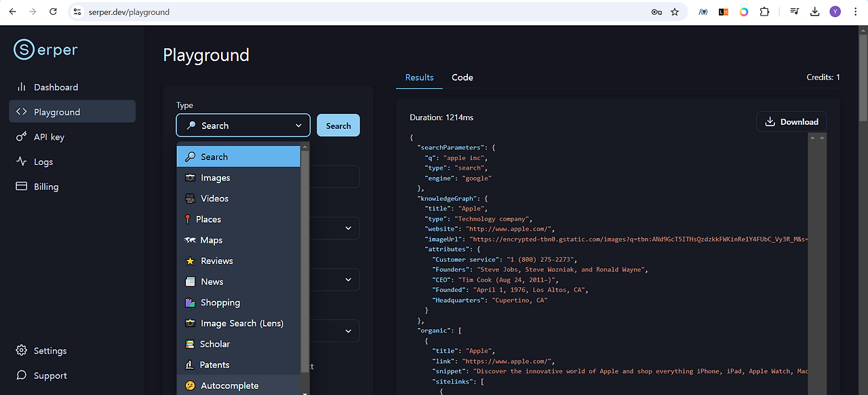The image size is (868, 395).
Task: Click the Shopping bags icon
Action: 191,302
